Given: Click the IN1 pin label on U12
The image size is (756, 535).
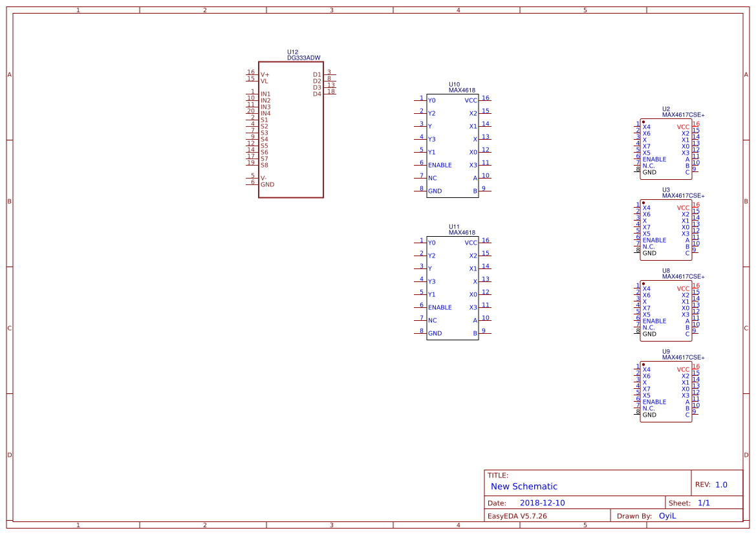Looking at the screenshot, I should pos(266,93).
